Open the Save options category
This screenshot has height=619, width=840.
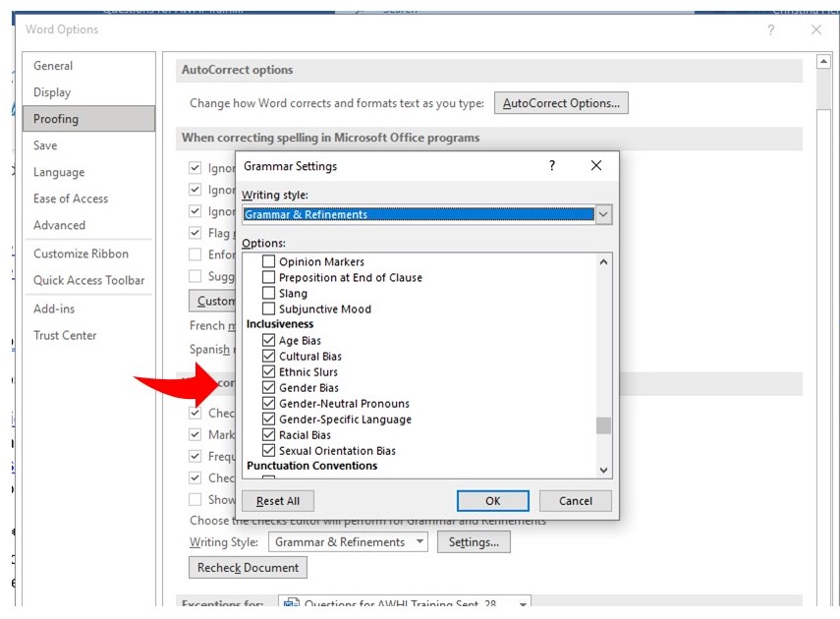[89, 145]
